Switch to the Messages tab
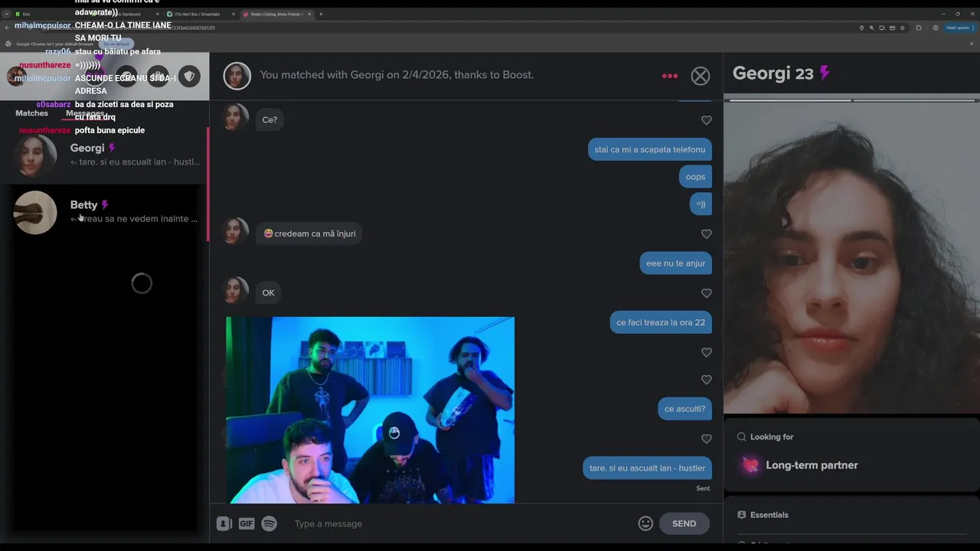This screenshot has height=551, width=980. (x=85, y=113)
